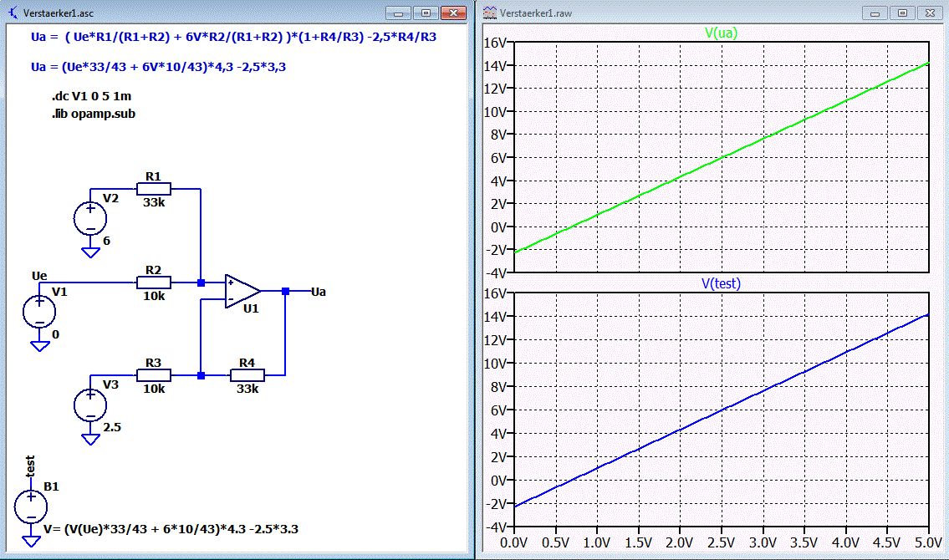The image size is (949, 560).
Task: Click the .dc V1 0 5 1m directive
Action: (x=91, y=96)
